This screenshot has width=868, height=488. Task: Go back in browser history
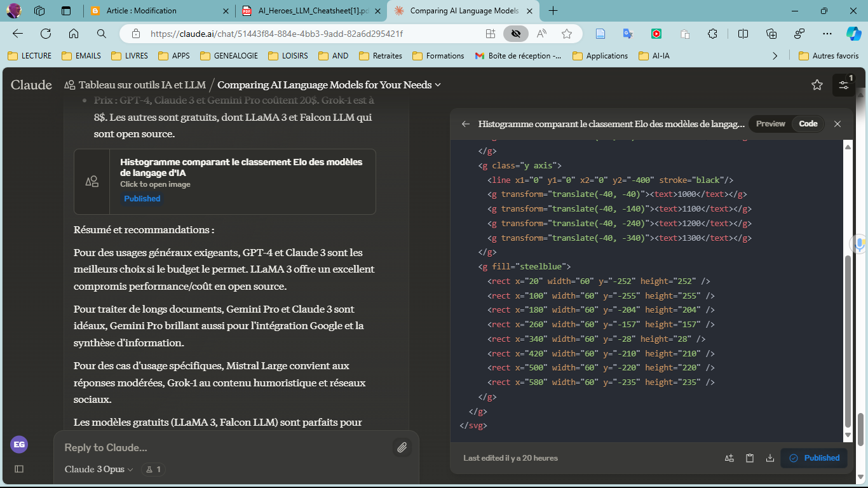18,34
